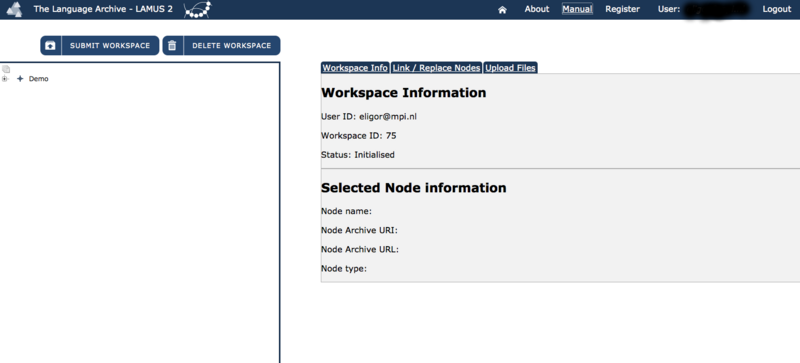The width and height of the screenshot is (800, 363).
Task: Open the LAMUS network graph logo
Action: click(x=197, y=9)
